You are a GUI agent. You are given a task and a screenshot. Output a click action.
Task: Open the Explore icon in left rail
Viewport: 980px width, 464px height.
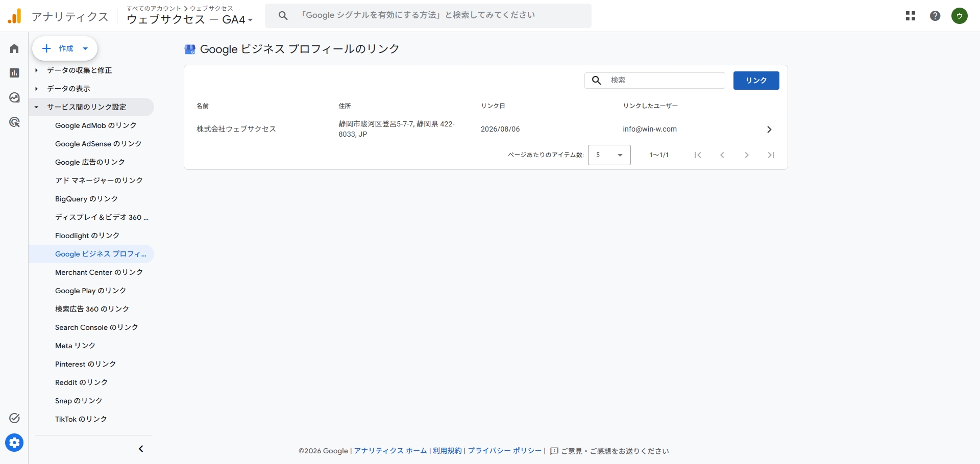pos(14,97)
